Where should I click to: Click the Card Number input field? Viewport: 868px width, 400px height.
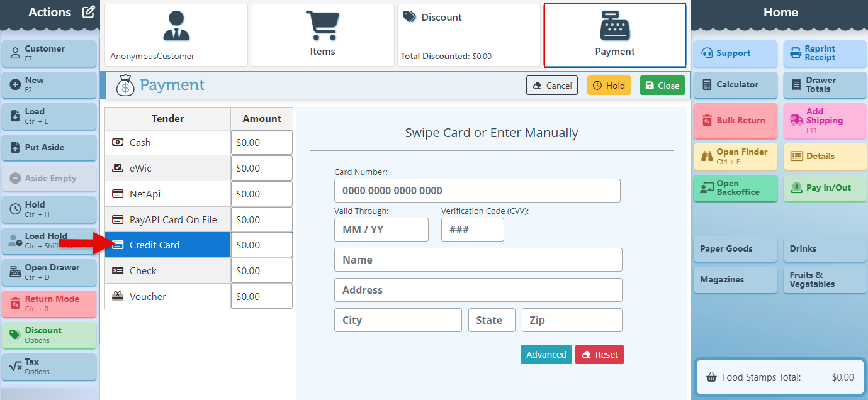477,191
